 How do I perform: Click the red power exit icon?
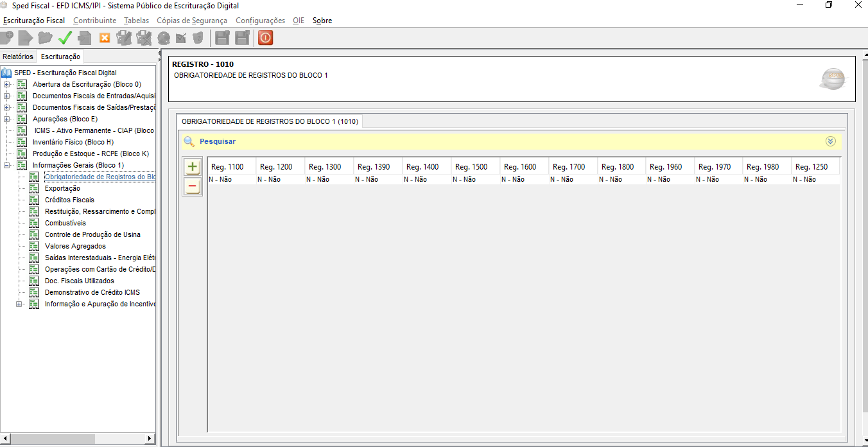[x=265, y=38]
